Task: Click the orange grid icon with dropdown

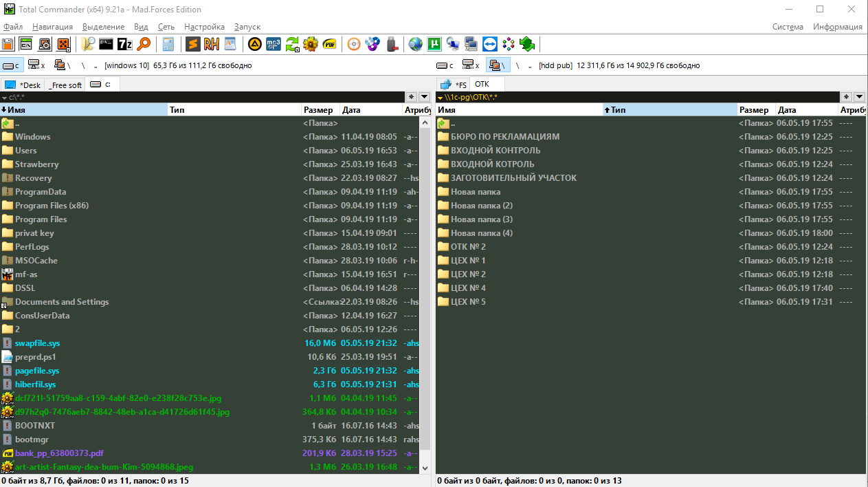Action: tap(63, 45)
